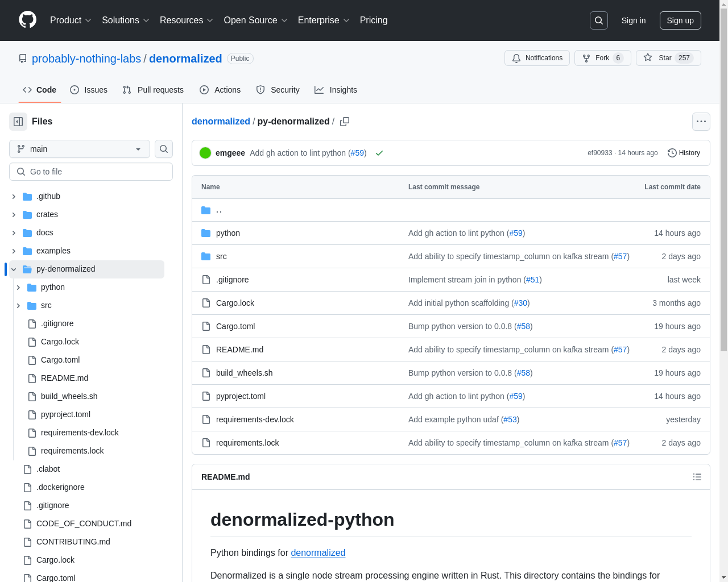This screenshot has height=582, width=728.
Task: Open the denormalized link in README
Action: coord(318,553)
